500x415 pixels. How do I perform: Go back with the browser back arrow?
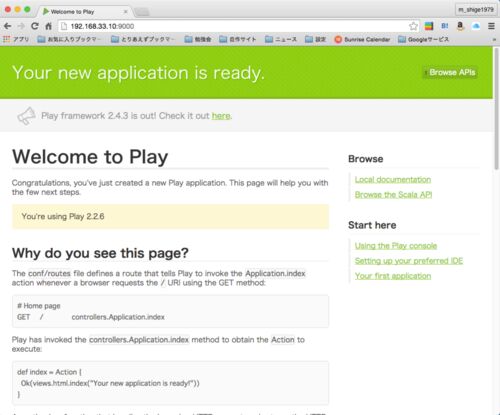(x=7, y=26)
